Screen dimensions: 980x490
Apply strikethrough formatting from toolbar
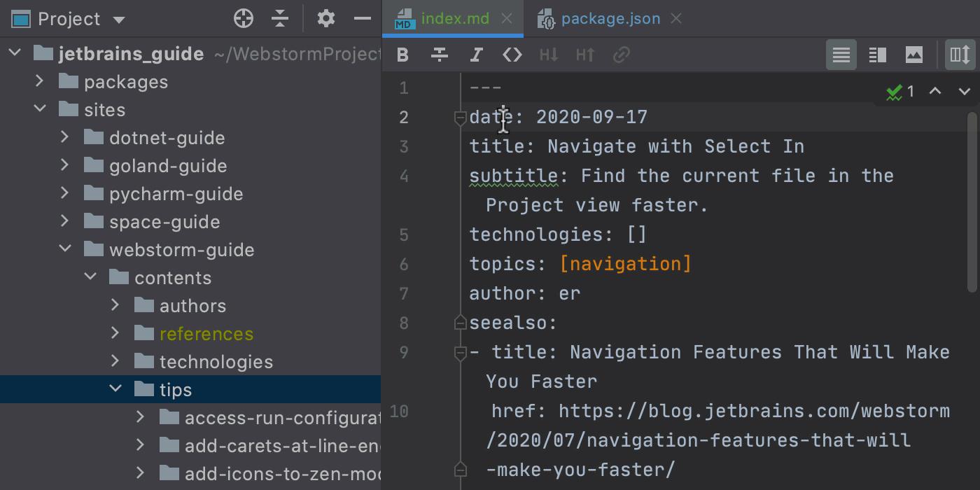(440, 55)
